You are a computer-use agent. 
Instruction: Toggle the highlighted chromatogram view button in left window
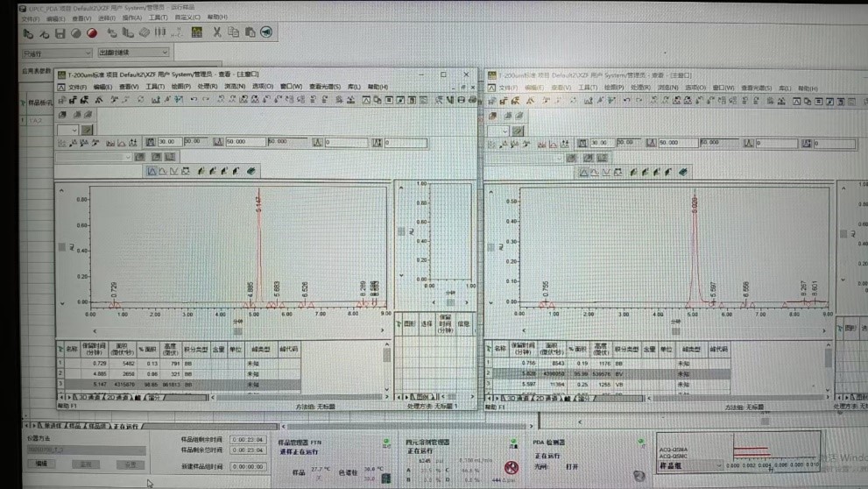tap(152, 172)
